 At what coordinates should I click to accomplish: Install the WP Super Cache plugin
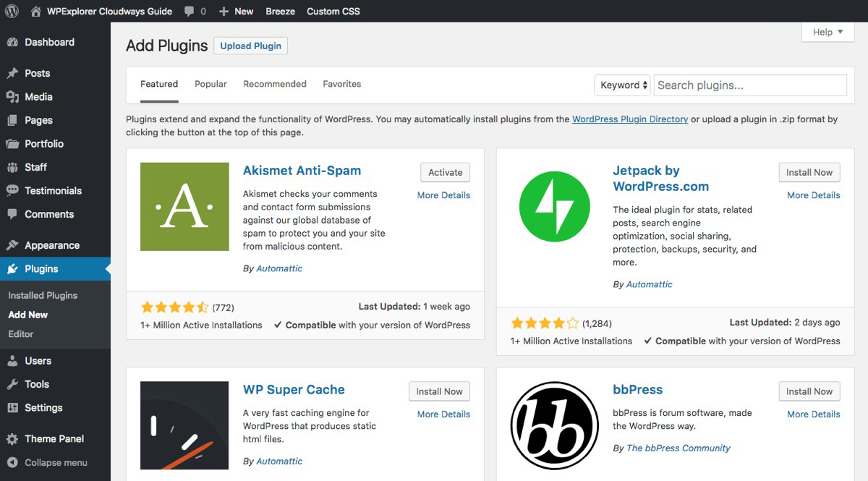440,391
